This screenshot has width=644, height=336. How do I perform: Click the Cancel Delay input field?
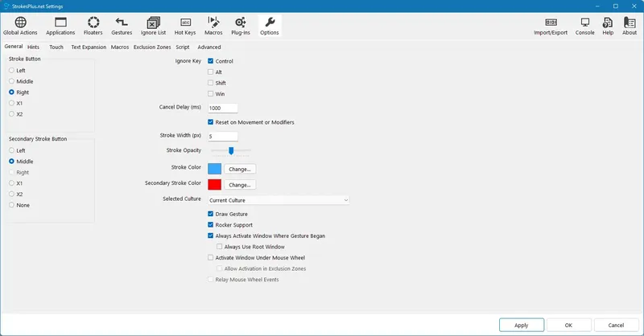click(x=223, y=108)
